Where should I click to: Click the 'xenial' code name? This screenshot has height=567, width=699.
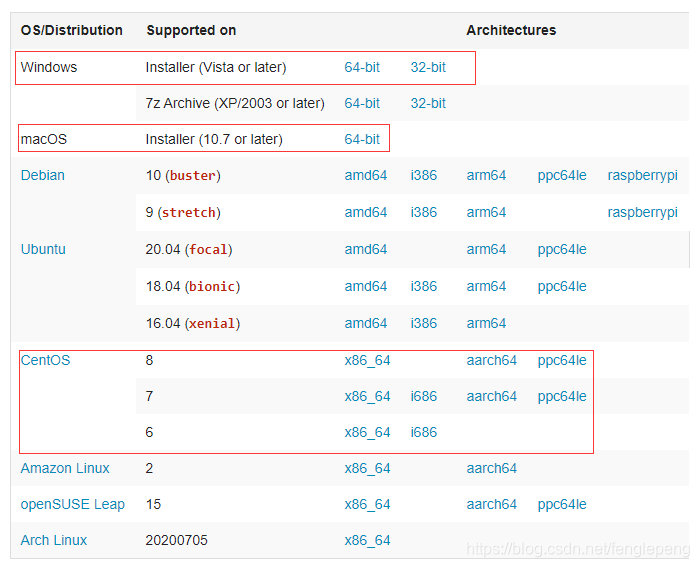coord(212,324)
